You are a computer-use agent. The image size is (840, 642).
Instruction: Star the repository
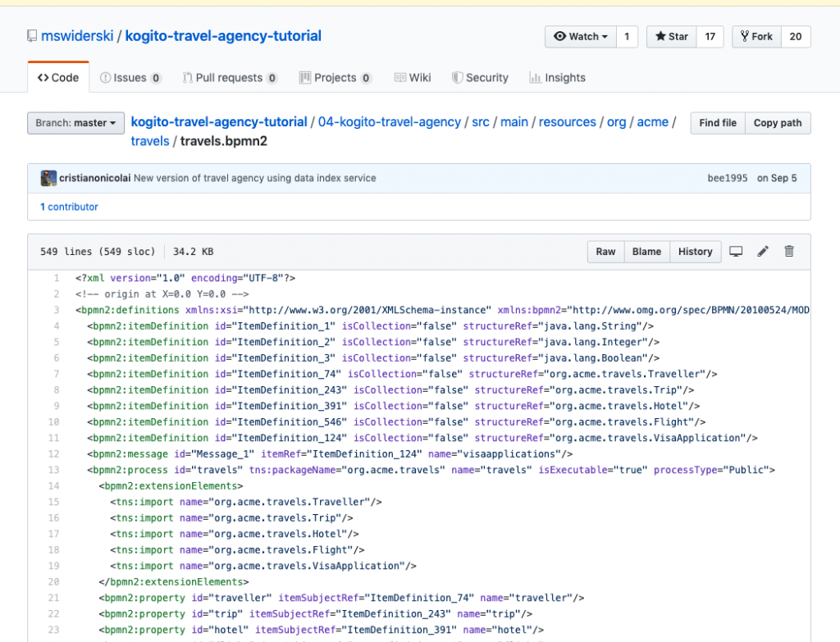point(671,37)
